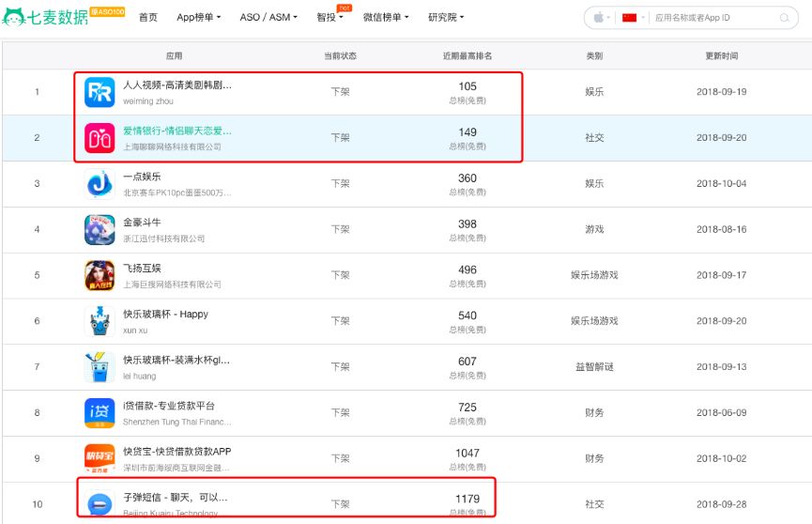Click update date 2018-10-04
Viewport: 812px width, 524px height.
[x=721, y=183]
